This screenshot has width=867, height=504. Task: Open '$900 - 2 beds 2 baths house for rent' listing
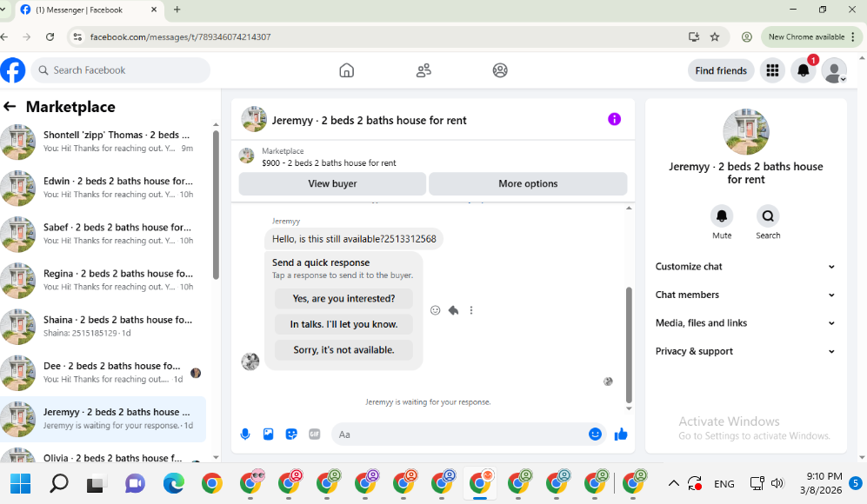[x=329, y=163]
